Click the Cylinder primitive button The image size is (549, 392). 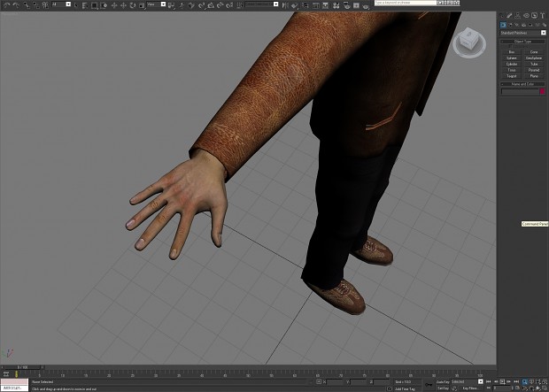(x=512, y=64)
